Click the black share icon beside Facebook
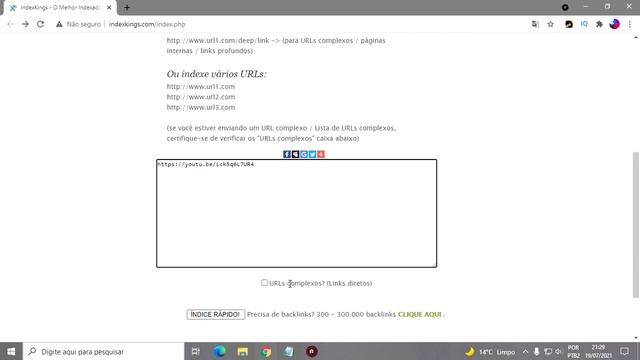Image resolution: width=640 pixels, height=360 pixels. click(x=296, y=154)
